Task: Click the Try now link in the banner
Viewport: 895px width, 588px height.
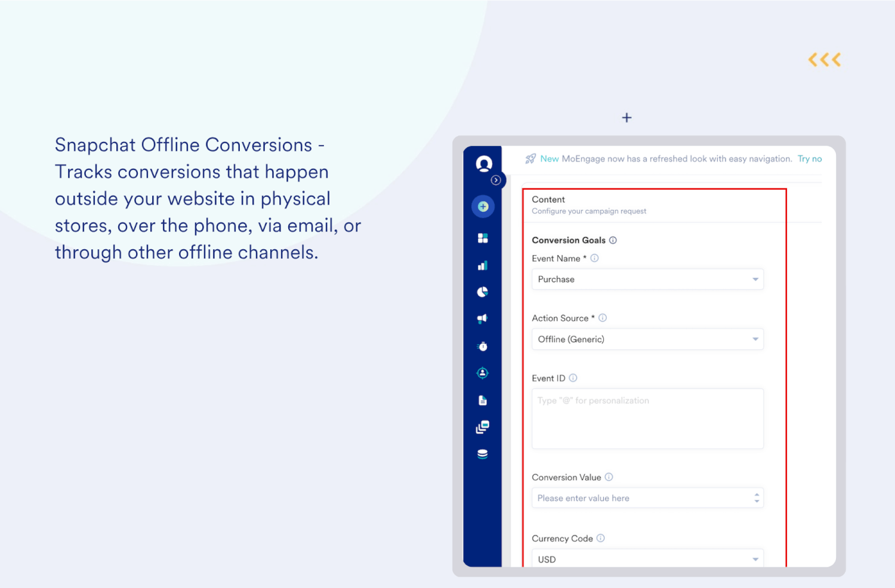Action: 810,159
